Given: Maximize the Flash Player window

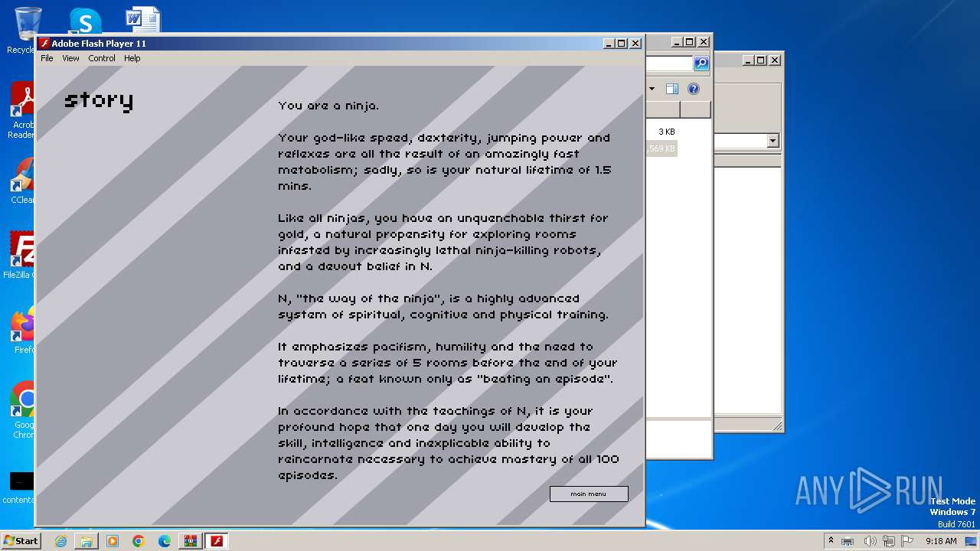Looking at the screenshot, I should (622, 44).
